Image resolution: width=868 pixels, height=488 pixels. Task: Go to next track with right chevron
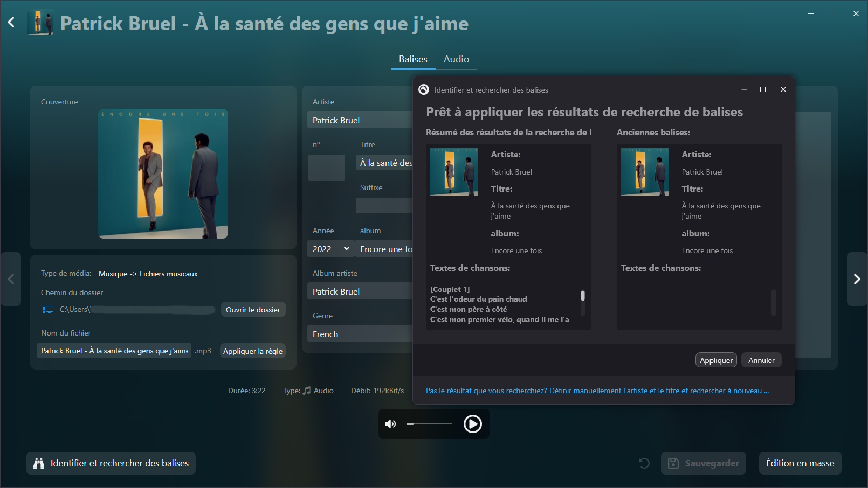(x=857, y=279)
